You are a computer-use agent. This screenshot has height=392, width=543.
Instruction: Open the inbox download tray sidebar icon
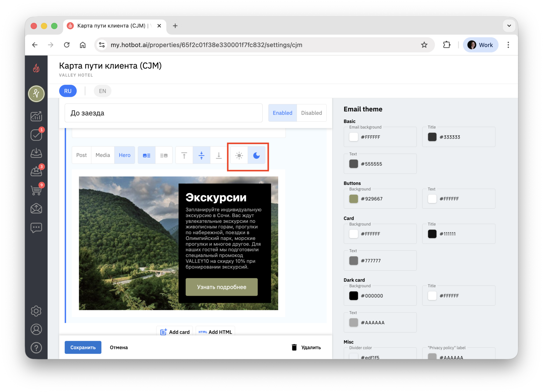(x=36, y=153)
